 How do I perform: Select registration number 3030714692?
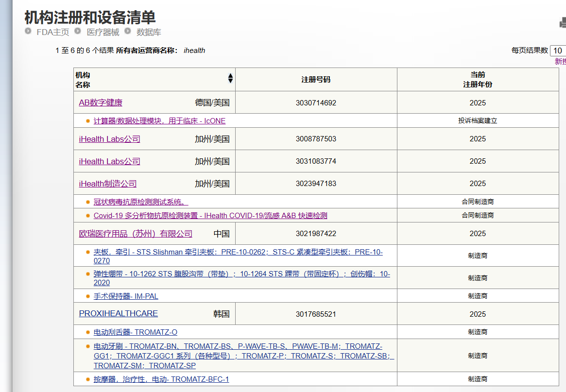click(316, 103)
